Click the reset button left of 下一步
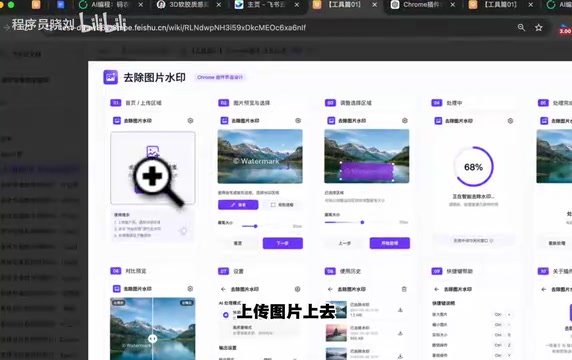This screenshot has height=360, width=572. click(x=238, y=243)
